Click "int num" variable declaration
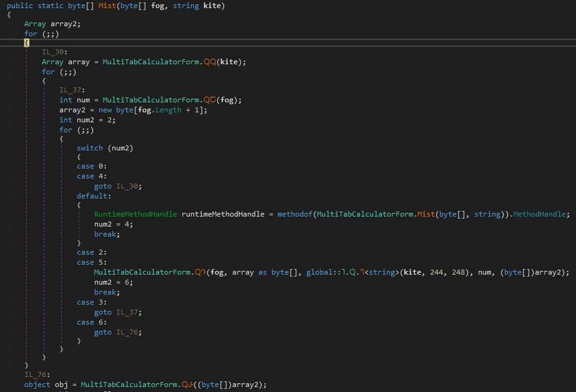576x392 pixels. pyautogui.click(x=74, y=100)
